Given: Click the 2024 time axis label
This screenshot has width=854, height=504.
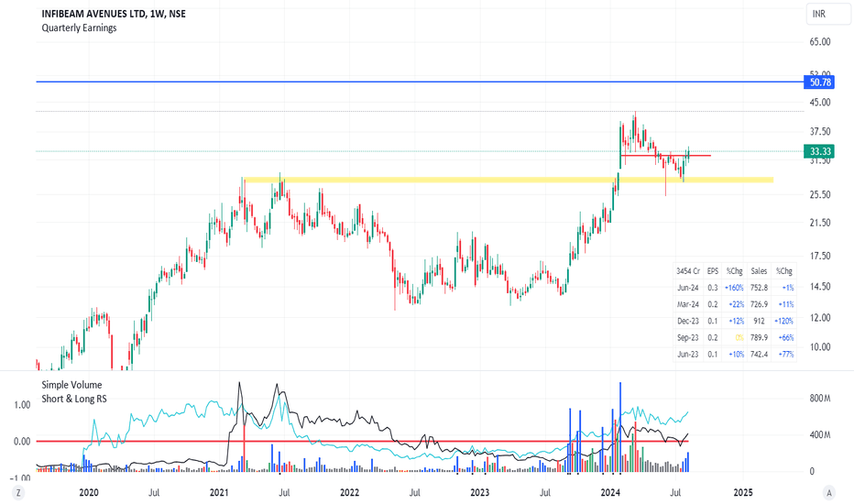Looking at the screenshot, I should 610,493.
